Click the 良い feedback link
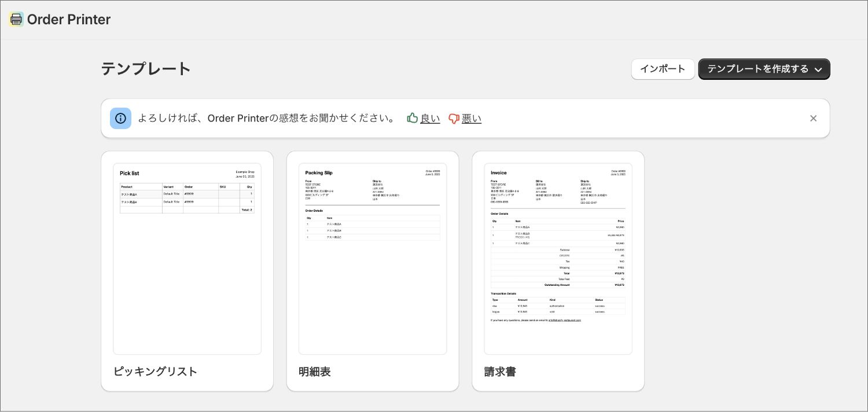868x412 pixels. click(x=430, y=119)
